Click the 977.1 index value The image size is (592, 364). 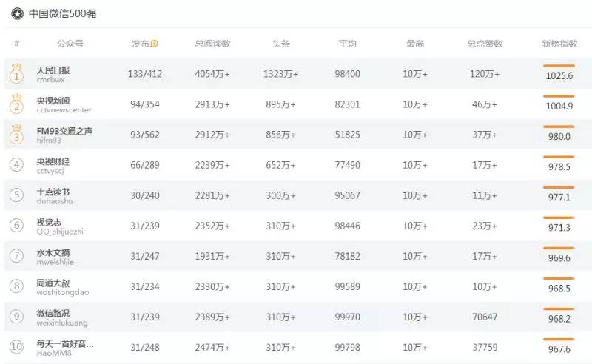coord(559,197)
